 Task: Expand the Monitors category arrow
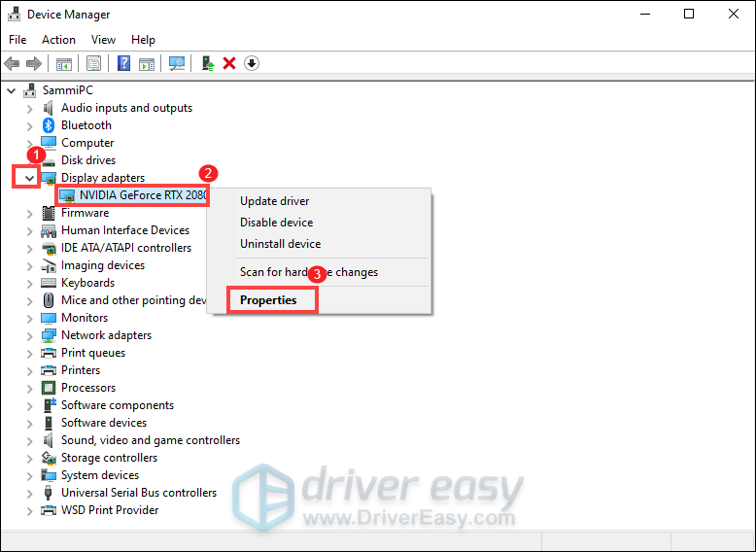pos(29,319)
